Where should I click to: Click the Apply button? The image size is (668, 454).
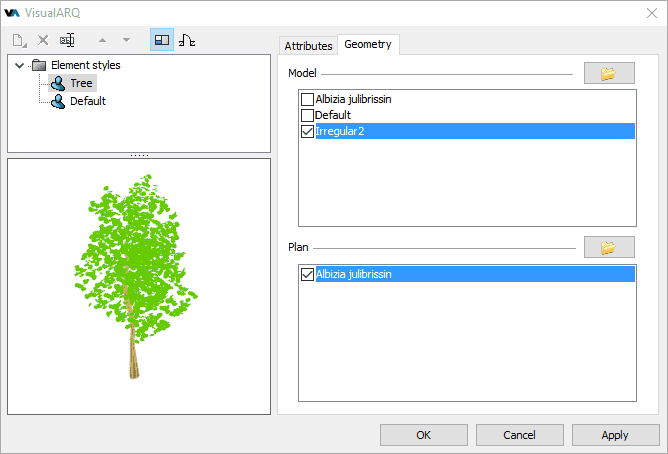click(614, 435)
